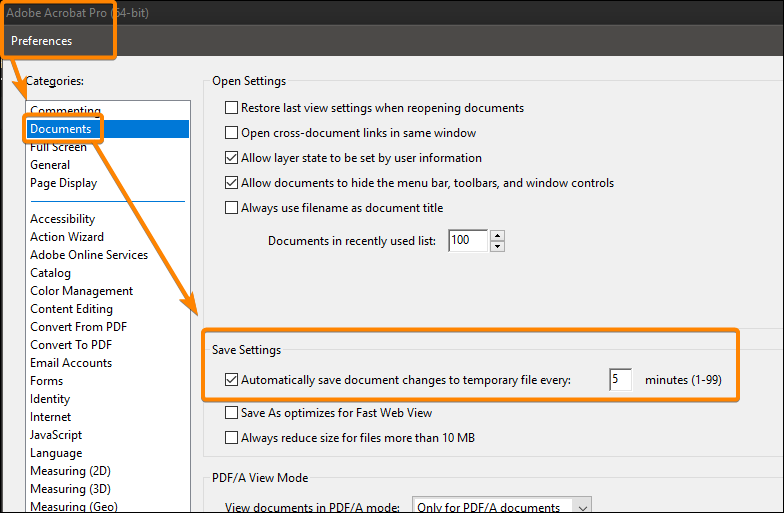Toggle Always reduce size for large files
The image size is (784, 513).
[x=232, y=438]
